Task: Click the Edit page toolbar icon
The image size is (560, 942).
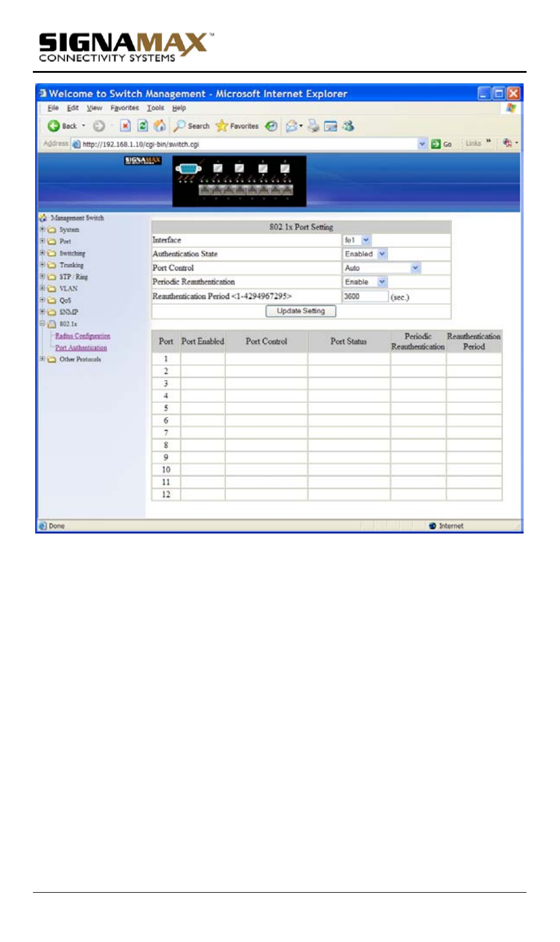Action: point(330,126)
